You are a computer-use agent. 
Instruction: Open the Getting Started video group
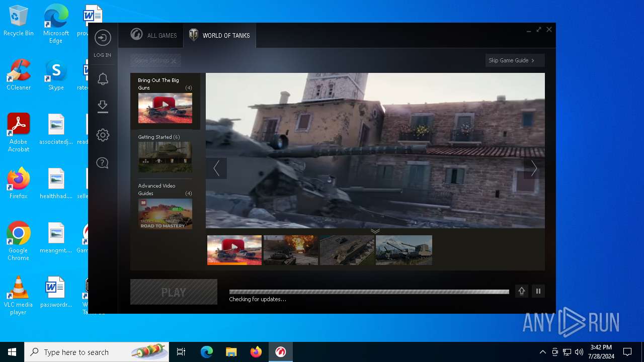click(x=165, y=153)
